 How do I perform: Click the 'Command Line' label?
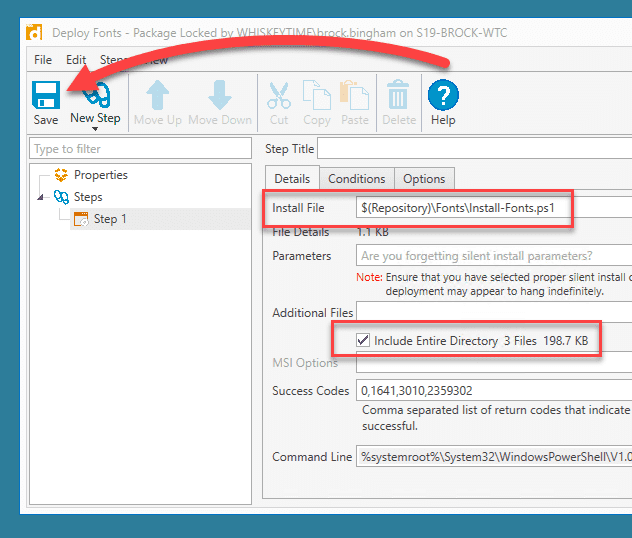pos(312,457)
